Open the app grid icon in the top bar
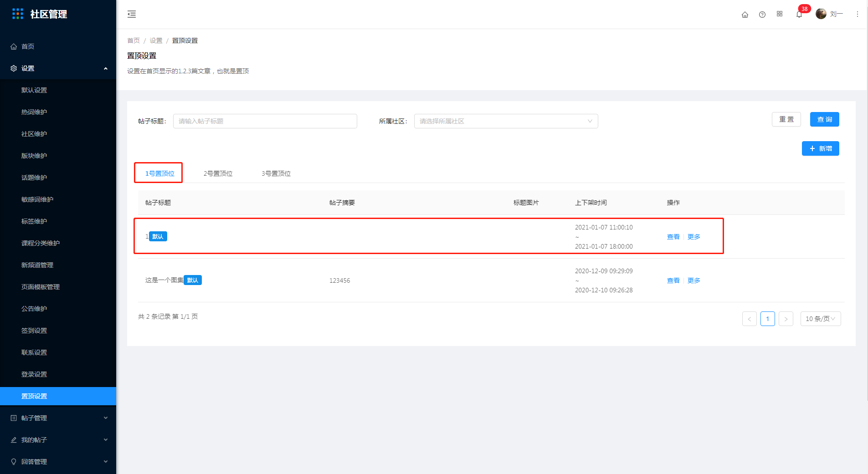The width and height of the screenshot is (868, 474). [780, 14]
